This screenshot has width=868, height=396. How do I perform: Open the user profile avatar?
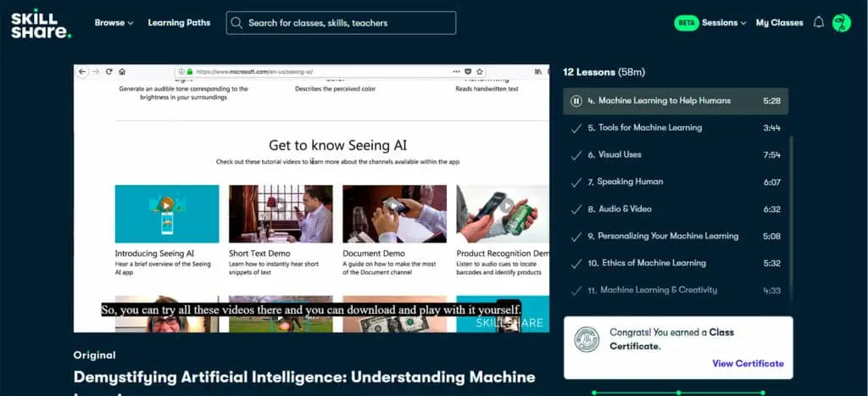point(842,23)
